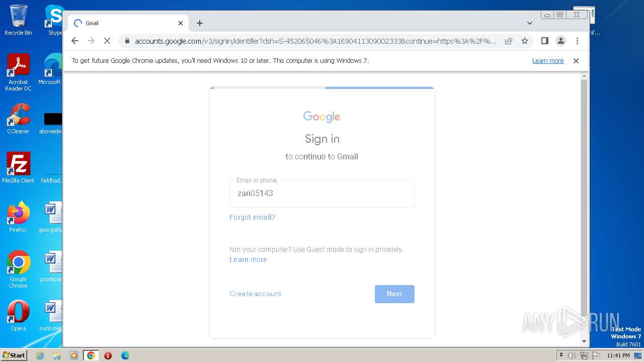Screen dimensions: 644x362
Task: Open Action Center flag icon
Action: (596, 355)
